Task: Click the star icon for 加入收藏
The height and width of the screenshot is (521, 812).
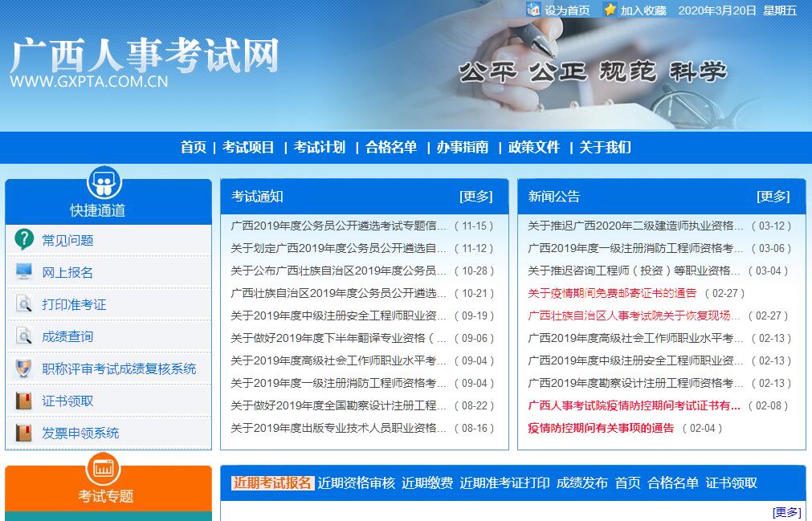Action: pos(610,10)
